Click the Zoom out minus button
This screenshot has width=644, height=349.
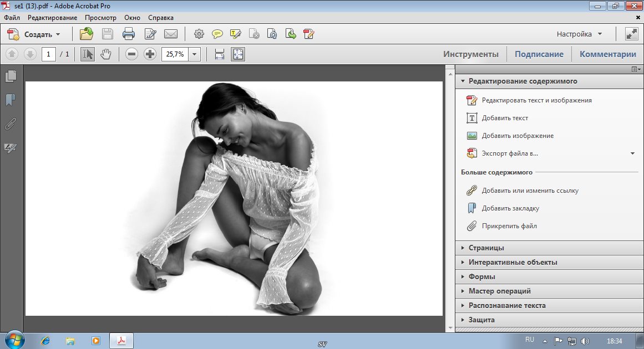click(131, 54)
